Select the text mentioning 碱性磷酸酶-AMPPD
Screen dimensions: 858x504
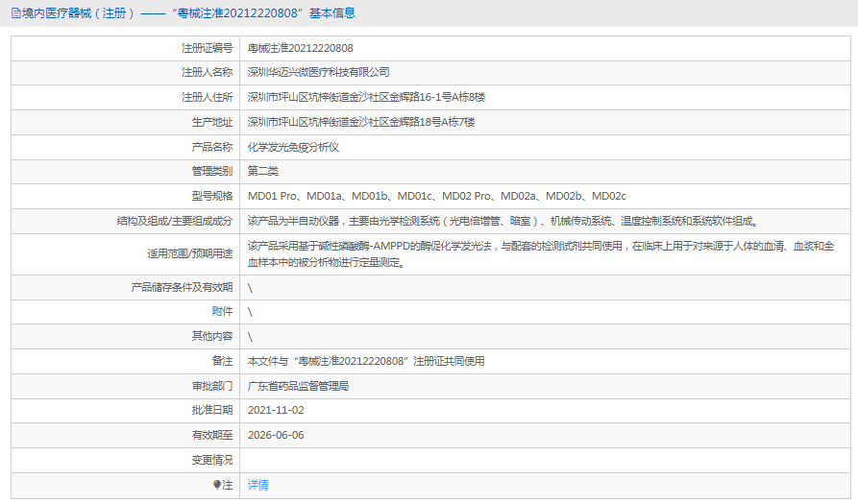pyautogui.click(x=541, y=254)
